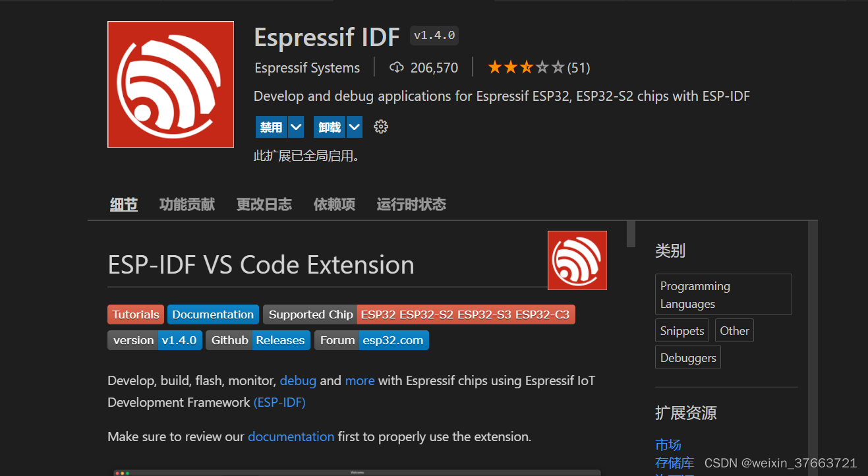Open the more link

click(x=360, y=380)
